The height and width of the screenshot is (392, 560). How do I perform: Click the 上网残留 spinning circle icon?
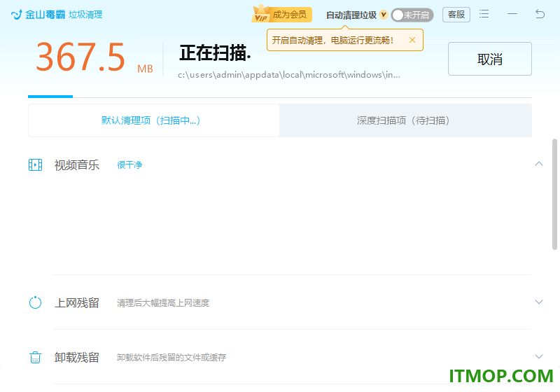click(x=36, y=302)
